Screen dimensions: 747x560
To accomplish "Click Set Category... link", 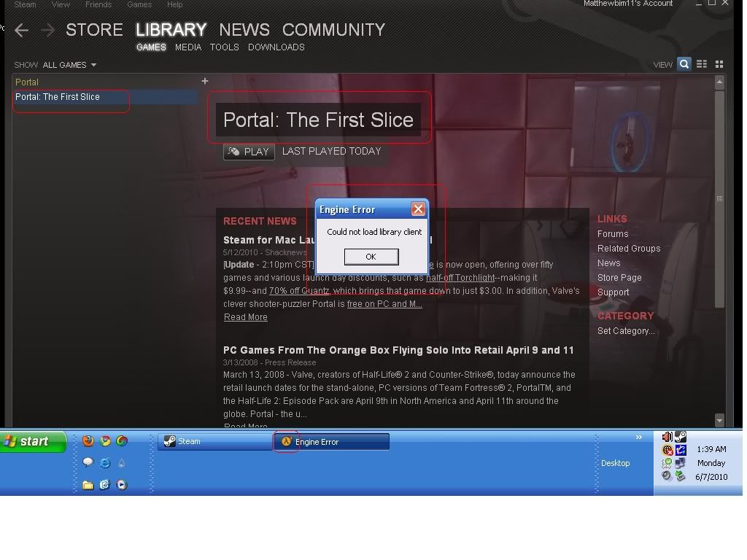I will coord(626,331).
